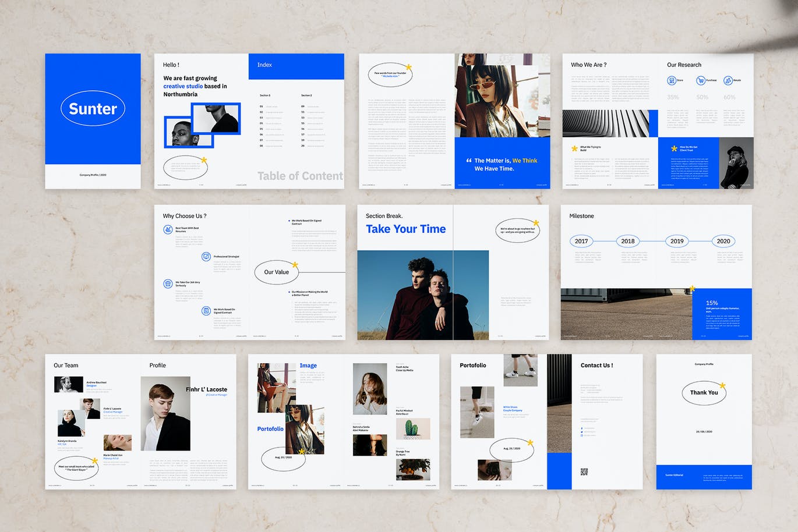Click the Thank You oval on back cover
The image size is (798, 532).
704,393
